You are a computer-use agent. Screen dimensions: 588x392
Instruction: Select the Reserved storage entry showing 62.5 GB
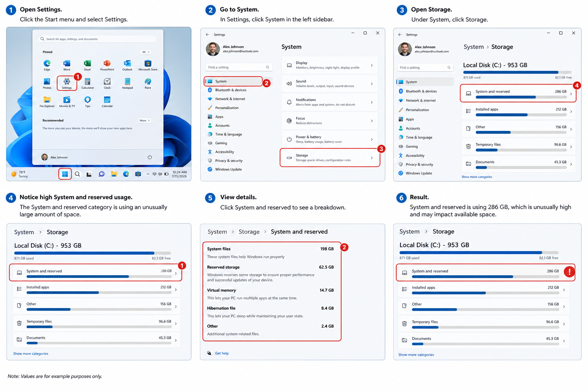tap(270, 273)
